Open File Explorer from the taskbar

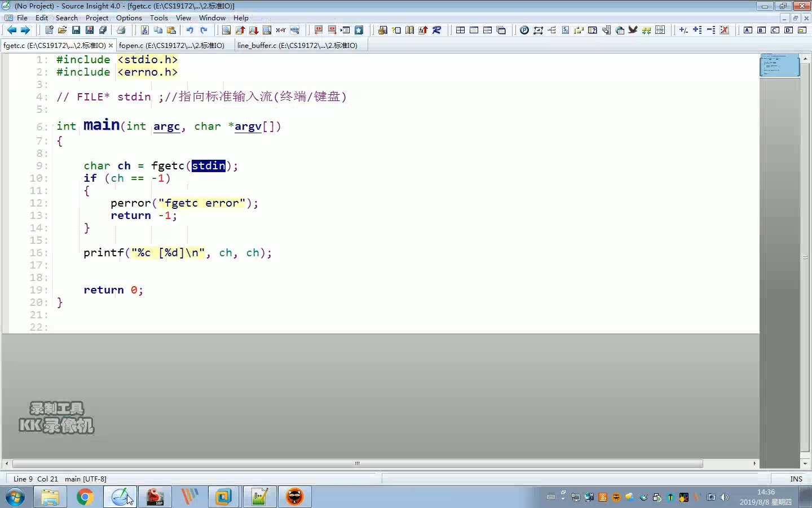(x=50, y=497)
